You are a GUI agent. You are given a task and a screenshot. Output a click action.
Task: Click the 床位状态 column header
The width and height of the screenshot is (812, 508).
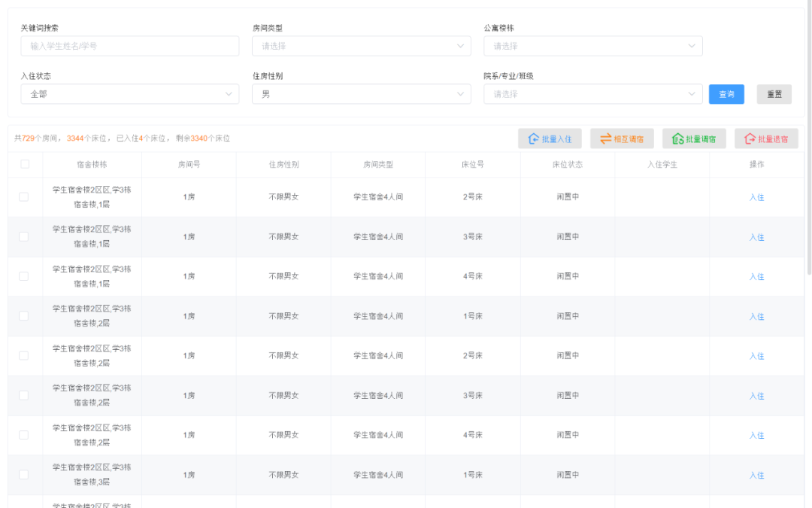568,164
